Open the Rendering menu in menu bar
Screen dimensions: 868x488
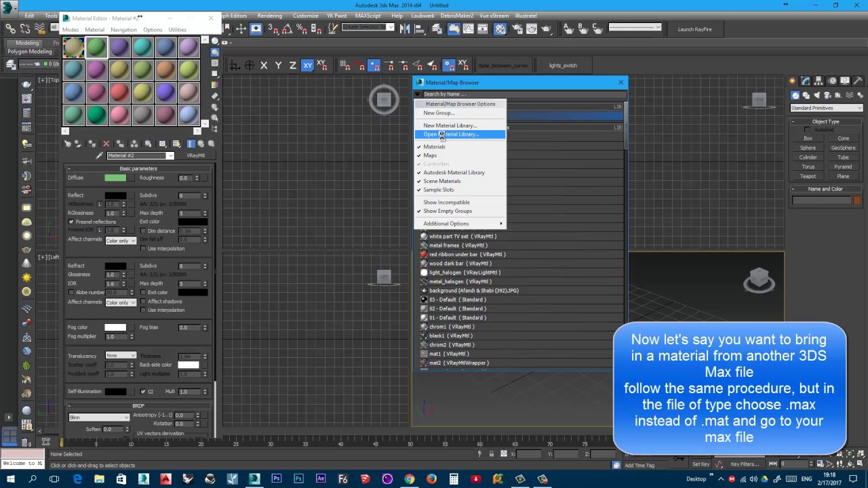269,16
